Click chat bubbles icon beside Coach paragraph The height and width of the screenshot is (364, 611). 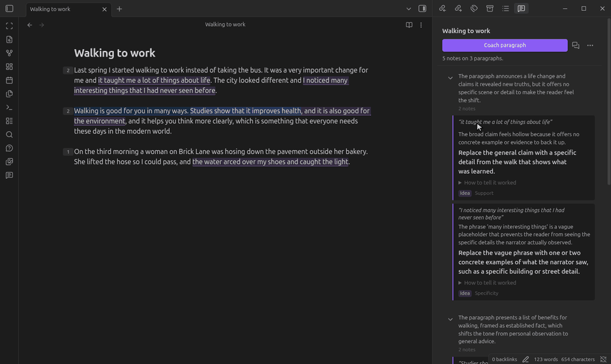(575, 45)
